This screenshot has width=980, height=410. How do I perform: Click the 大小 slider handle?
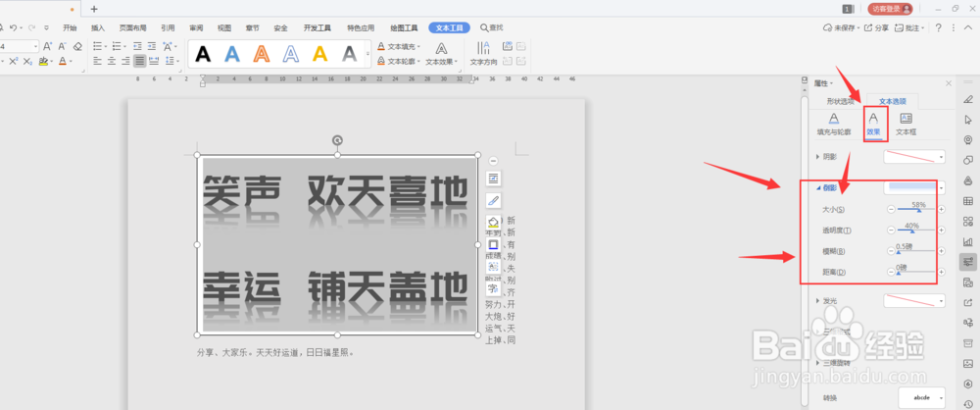[919, 211]
